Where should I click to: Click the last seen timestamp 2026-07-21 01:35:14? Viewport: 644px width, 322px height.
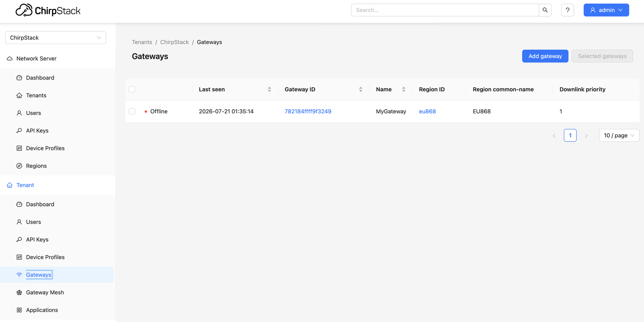pyautogui.click(x=226, y=111)
